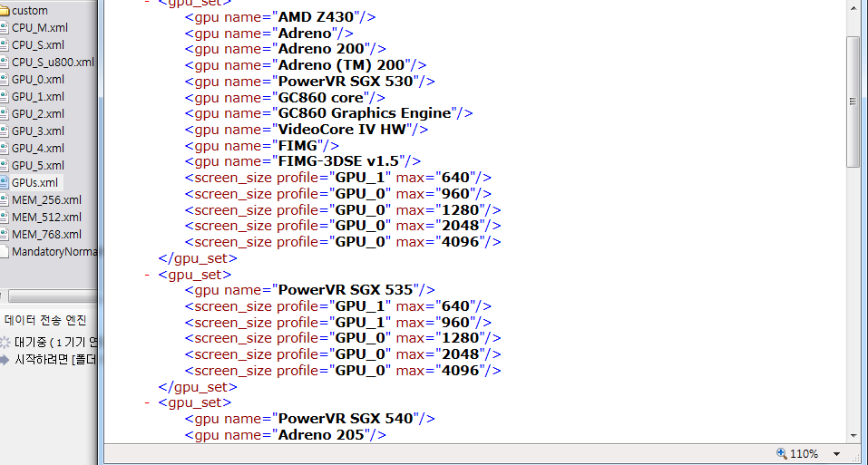Click the first gpu_set's GPU_1 max="640" line
The image size is (868, 465).
pyautogui.click(x=338, y=178)
